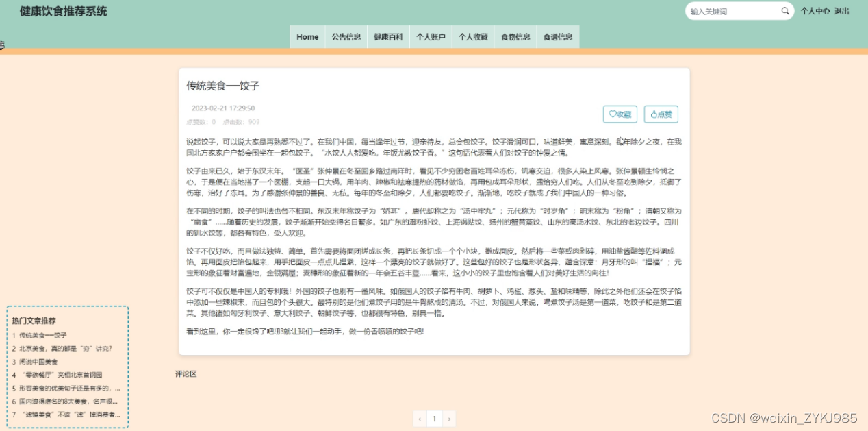Open the 个人收藏 menu item
The image size is (868, 431).
point(473,37)
